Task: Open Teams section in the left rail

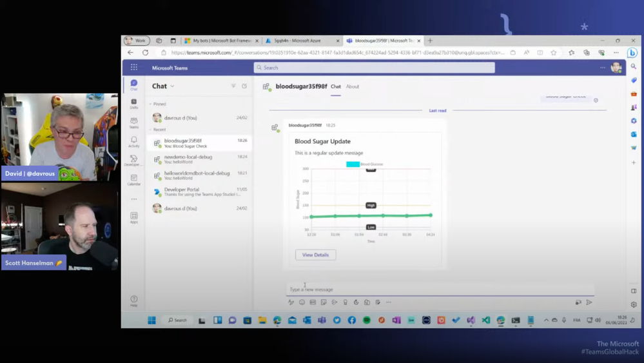Action: [134, 123]
